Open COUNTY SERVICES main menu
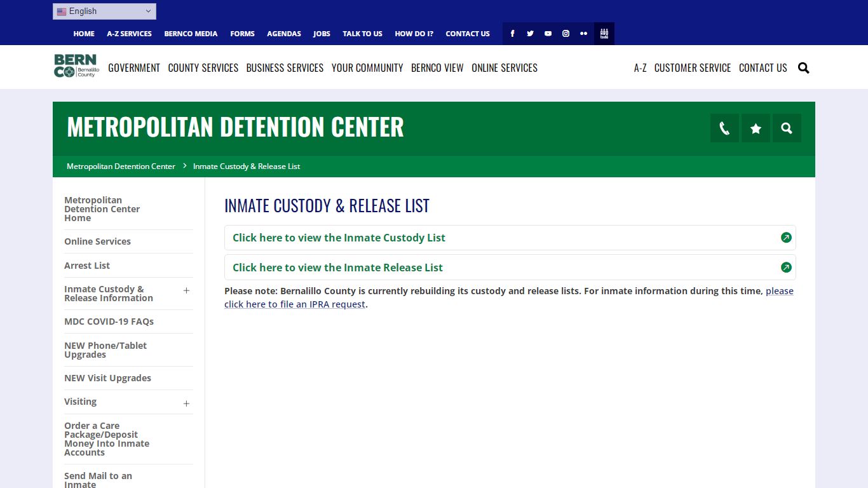This screenshot has height=488, width=868. 203,68
